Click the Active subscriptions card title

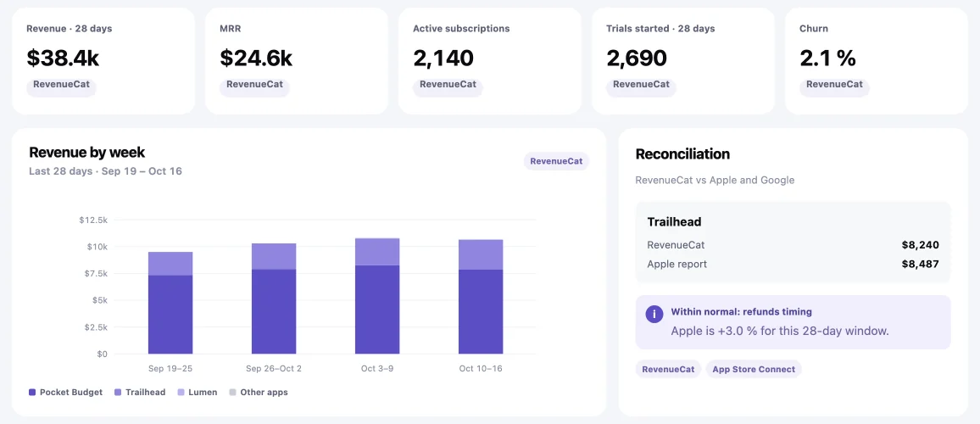tap(461, 28)
